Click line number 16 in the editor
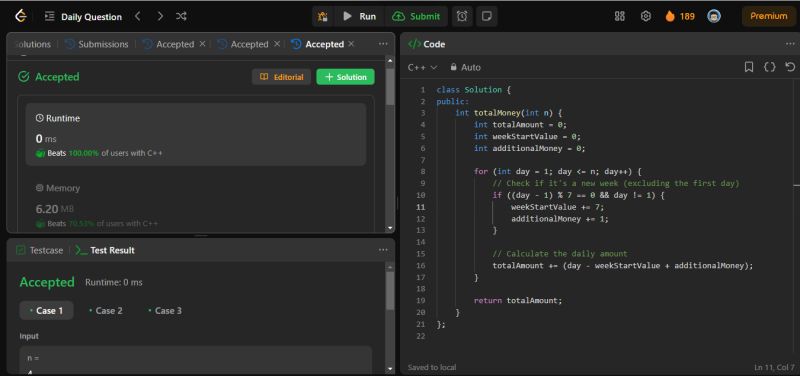The image size is (800, 376). click(420, 265)
